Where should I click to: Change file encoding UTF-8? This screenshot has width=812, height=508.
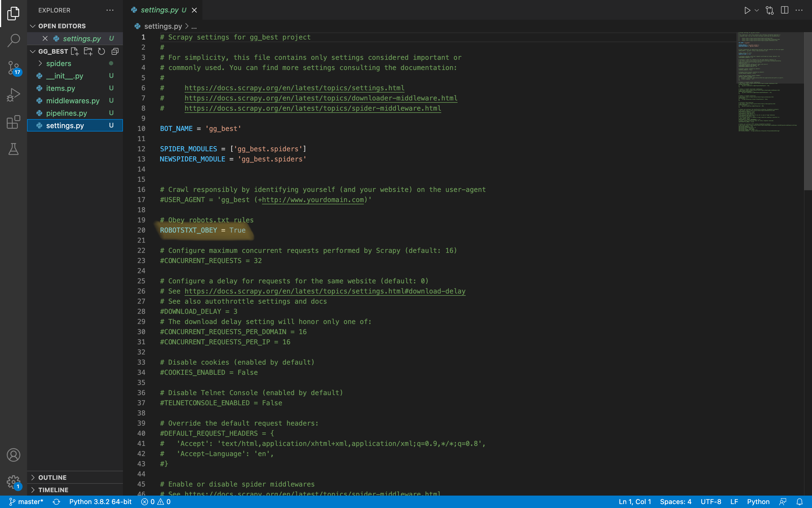tap(711, 502)
